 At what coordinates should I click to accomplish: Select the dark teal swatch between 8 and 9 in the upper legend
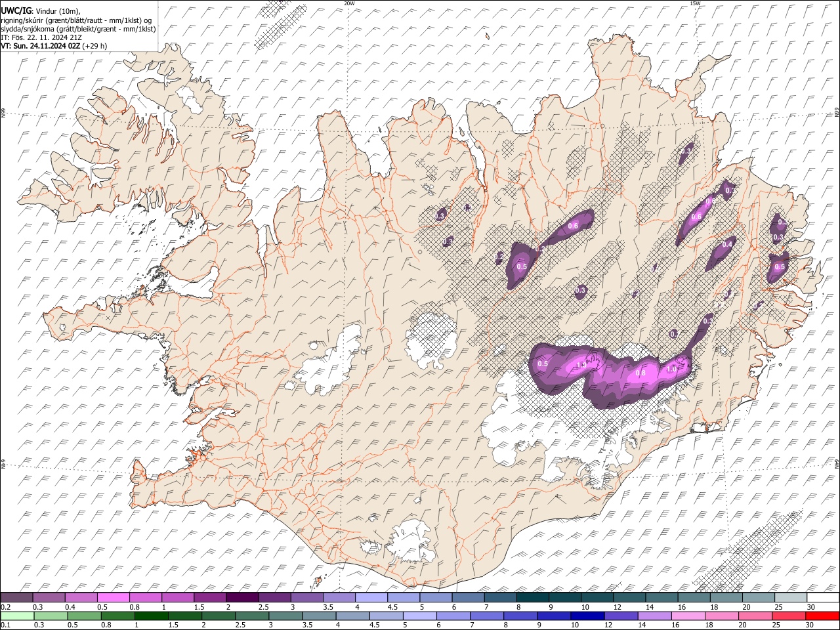pyautogui.click(x=532, y=598)
